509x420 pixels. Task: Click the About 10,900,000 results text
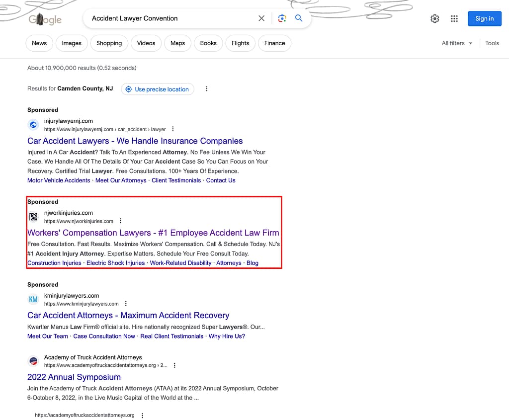82,68
